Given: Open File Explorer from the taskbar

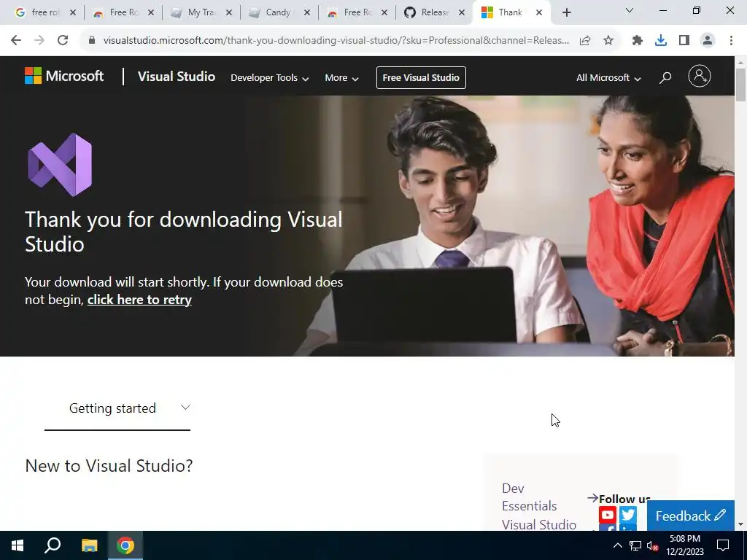Looking at the screenshot, I should point(89,545).
